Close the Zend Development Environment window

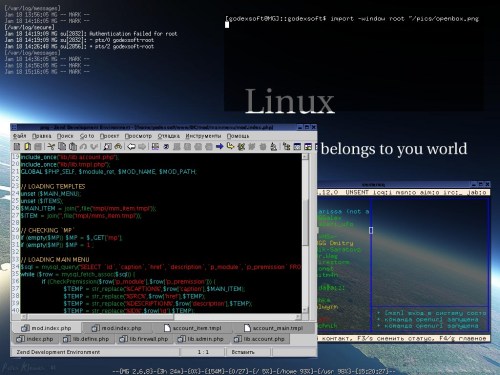[313, 127]
